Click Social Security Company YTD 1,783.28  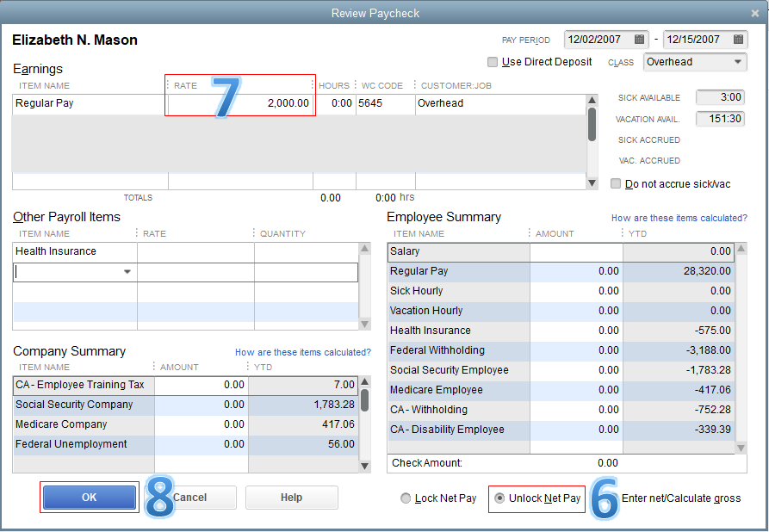click(334, 405)
